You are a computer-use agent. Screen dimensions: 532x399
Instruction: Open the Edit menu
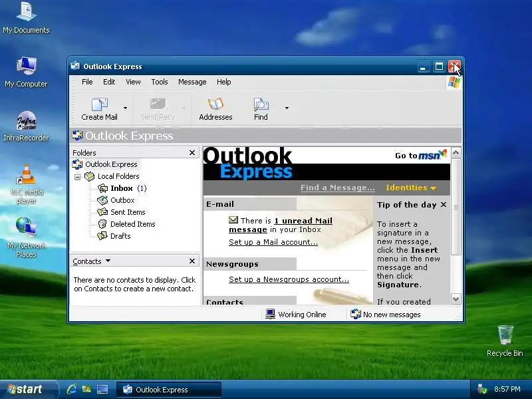109,82
